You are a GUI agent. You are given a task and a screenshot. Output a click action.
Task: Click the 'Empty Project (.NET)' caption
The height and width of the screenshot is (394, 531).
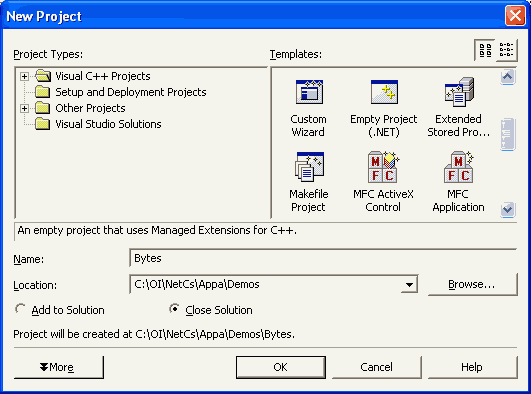pos(384,125)
